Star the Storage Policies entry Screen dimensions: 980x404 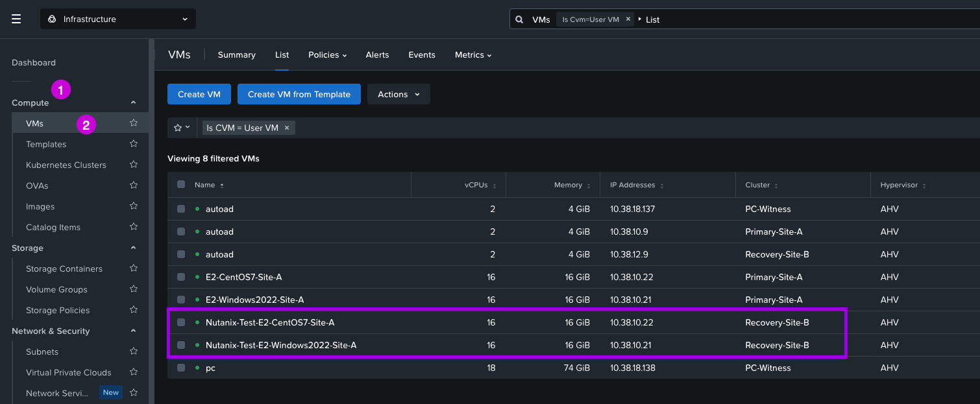click(134, 309)
